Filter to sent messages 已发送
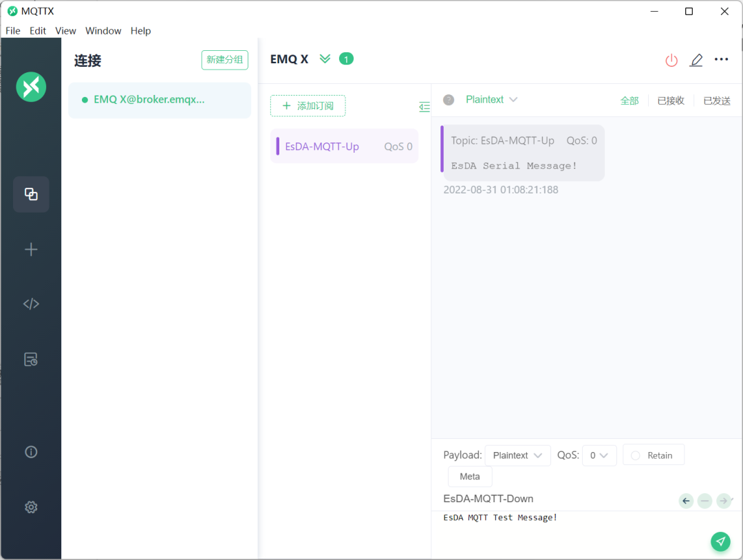 click(717, 100)
